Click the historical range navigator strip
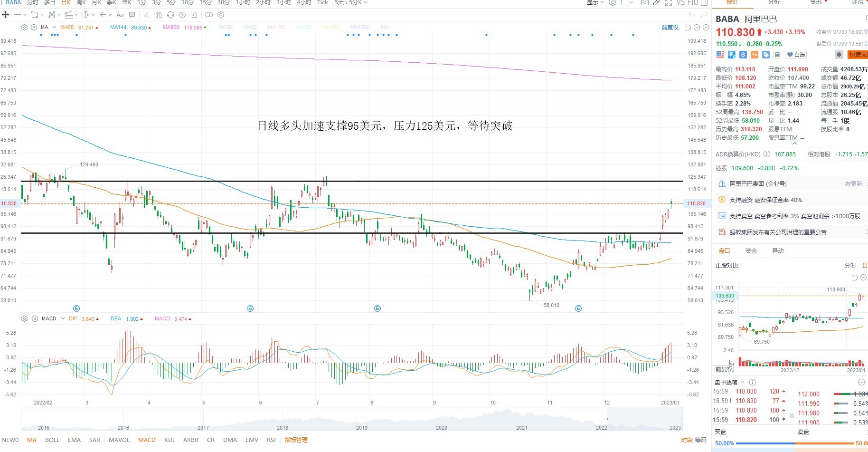The height and width of the screenshot is (452, 868). 352,419
